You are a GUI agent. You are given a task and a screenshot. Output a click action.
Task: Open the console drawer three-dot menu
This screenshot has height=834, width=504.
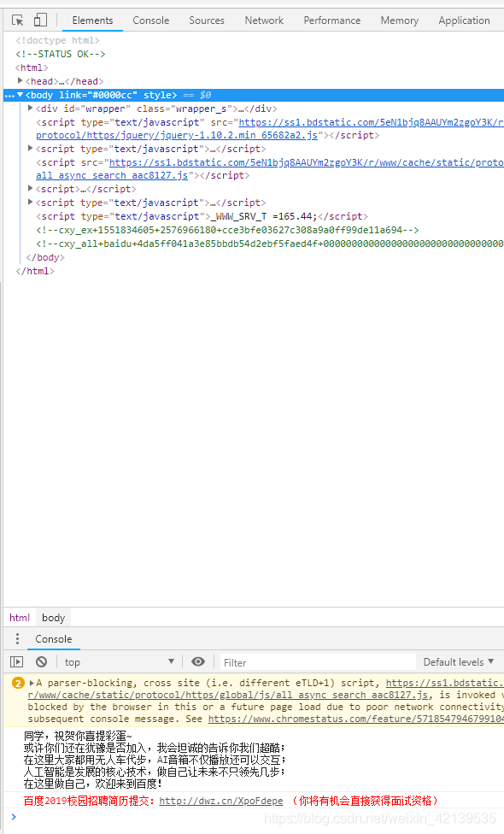click(x=18, y=639)
